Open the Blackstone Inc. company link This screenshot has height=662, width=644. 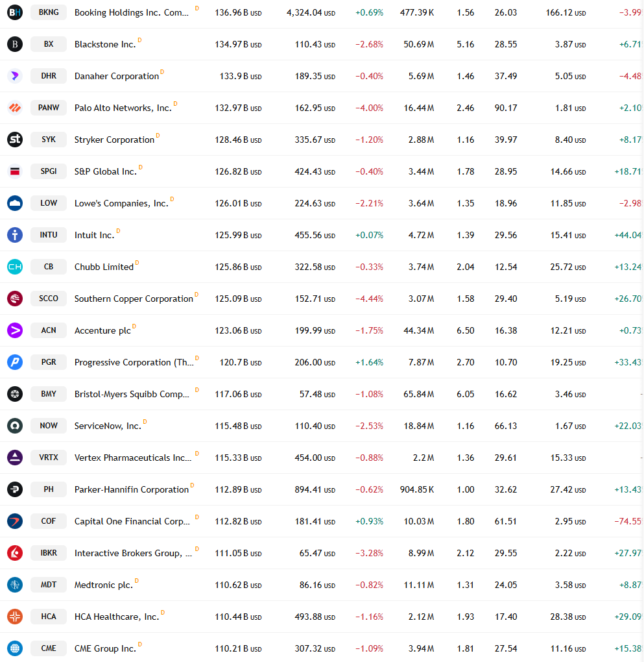[105, 44]
